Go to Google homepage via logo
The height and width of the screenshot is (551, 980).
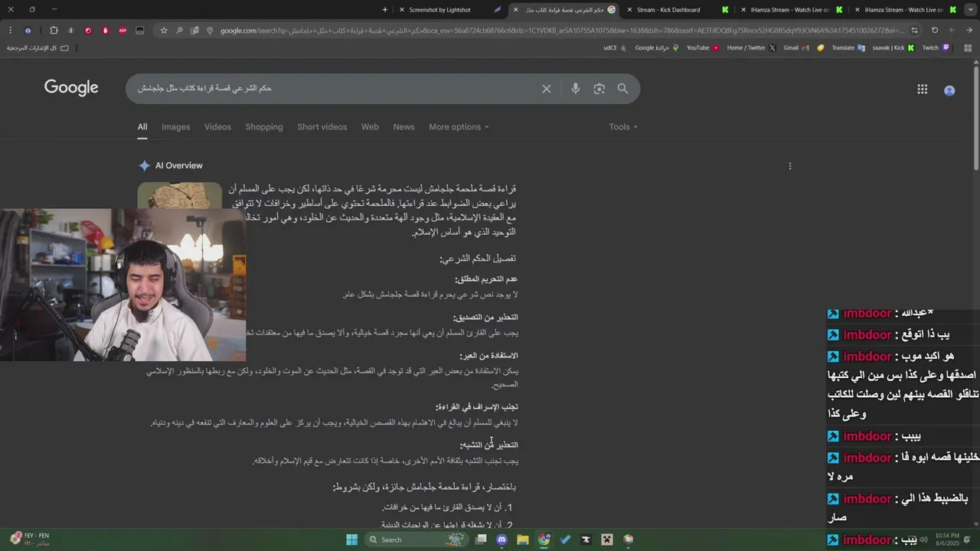pyautogui.click(x=71, y=88)
